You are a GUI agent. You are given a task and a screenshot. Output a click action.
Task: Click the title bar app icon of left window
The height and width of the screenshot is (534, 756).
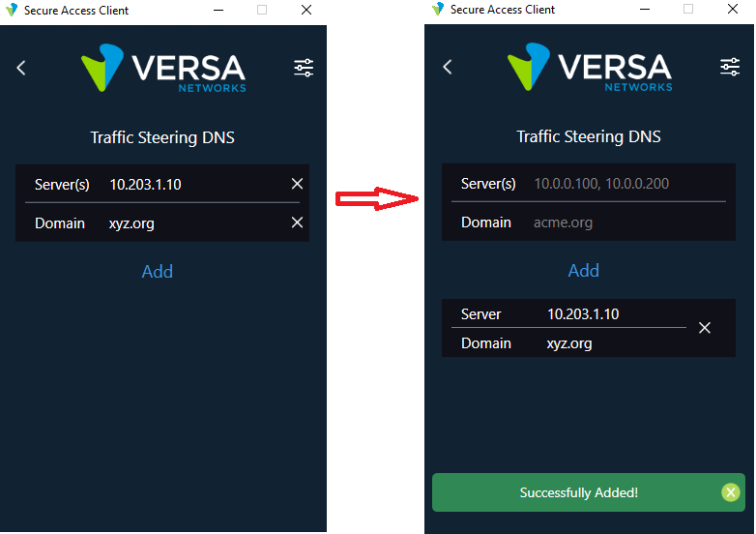(x=12, y=10)
